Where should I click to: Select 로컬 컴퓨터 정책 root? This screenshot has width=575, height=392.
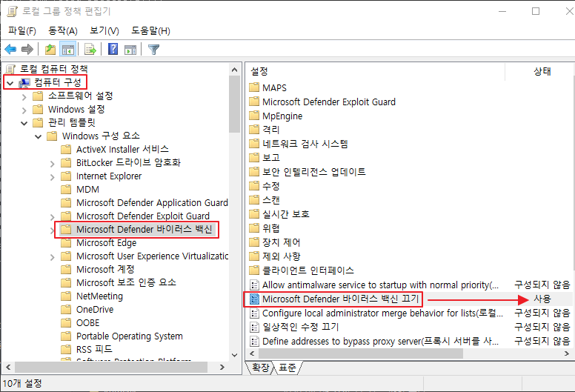pos(53,69)
